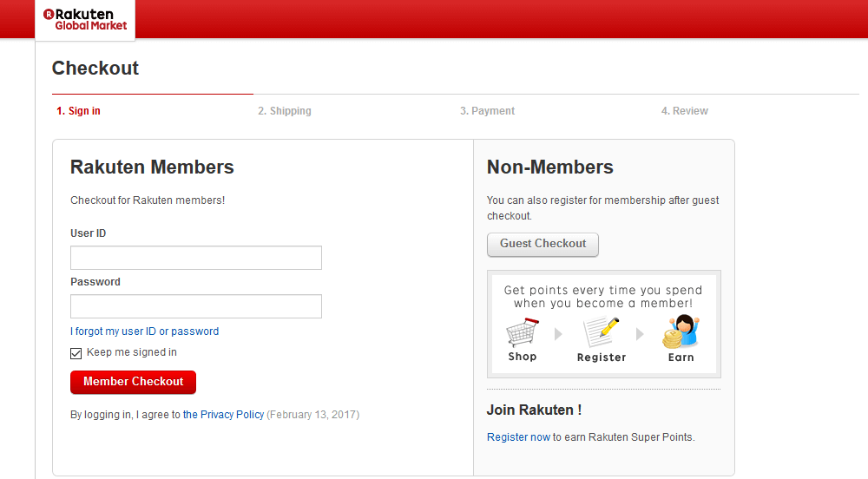Open the Rakuten Global Market logo
Screen dimensions: 868x479
(85, 20)
